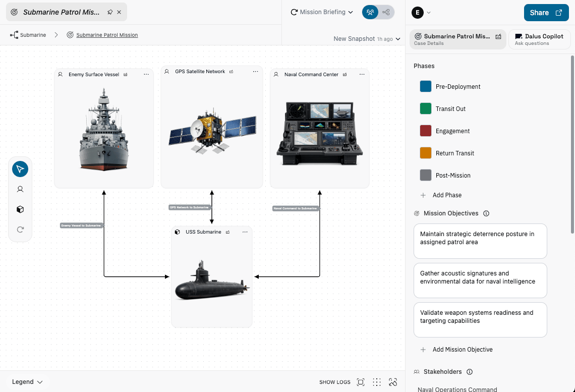Close the Submarine Patrol Mission tab
575x392 pixels.
119,12
